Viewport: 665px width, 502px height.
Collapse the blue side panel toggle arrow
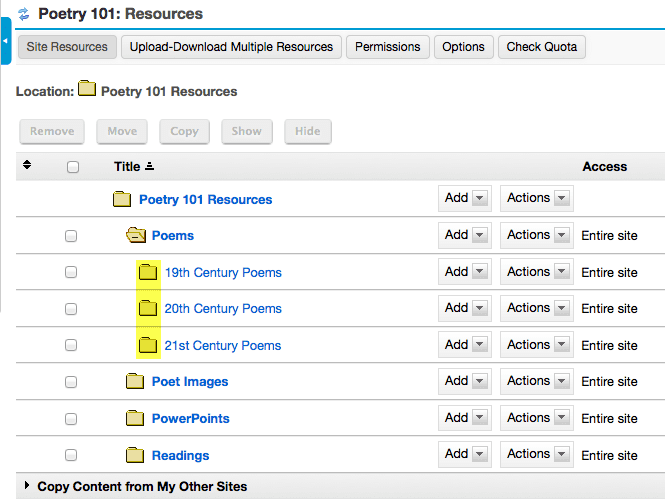point(6,41)
